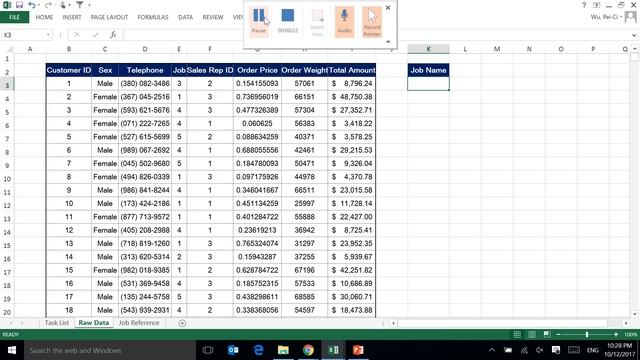Open PowerPoint from the taskbar

(x=358, y=350)
